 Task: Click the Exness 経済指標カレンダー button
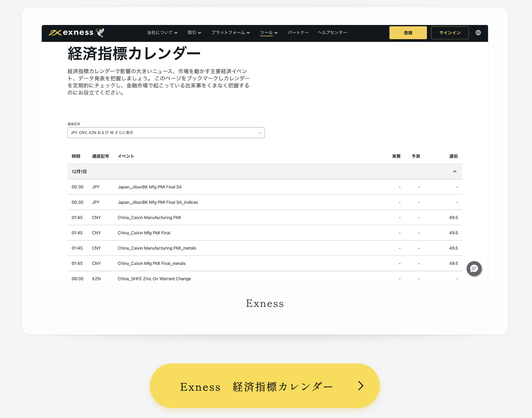pyautogui.click(x=256, y=386)
